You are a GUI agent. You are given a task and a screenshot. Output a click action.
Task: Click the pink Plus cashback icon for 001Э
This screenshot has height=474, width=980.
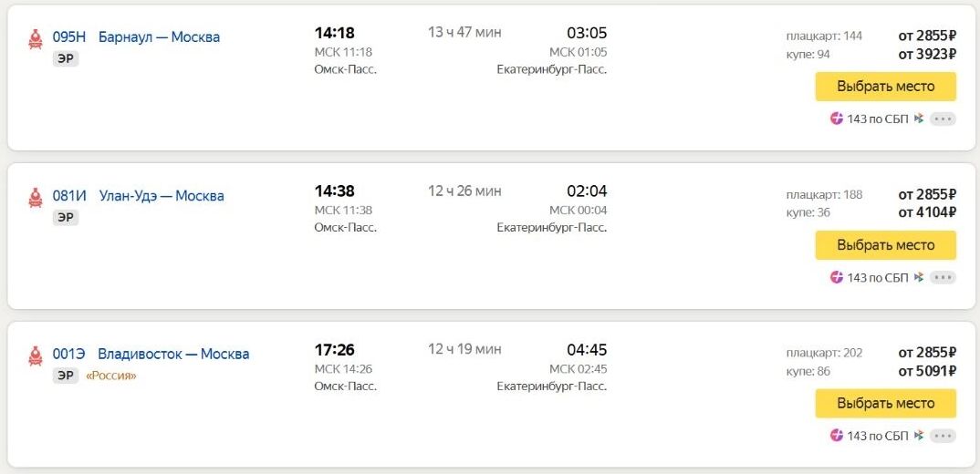(837, 436)
